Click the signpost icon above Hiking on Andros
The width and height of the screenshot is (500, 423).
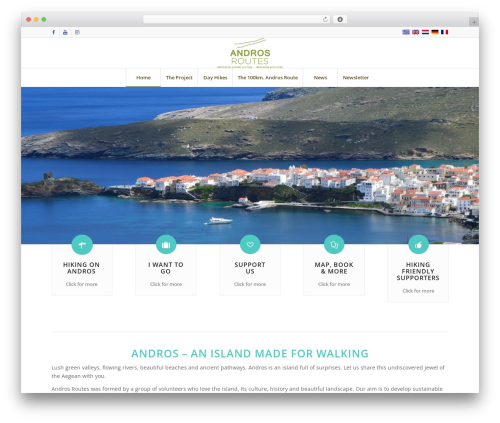coord(82,245)
